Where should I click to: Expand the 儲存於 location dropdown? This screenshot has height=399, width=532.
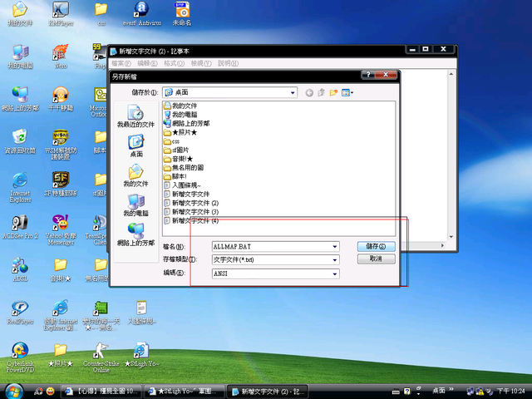pos(296,92)
